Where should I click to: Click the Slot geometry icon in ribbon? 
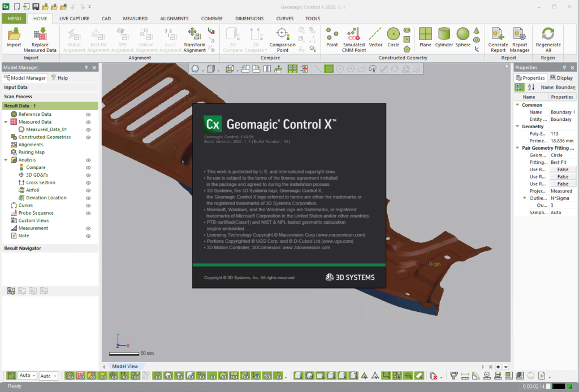coord(407,31)
